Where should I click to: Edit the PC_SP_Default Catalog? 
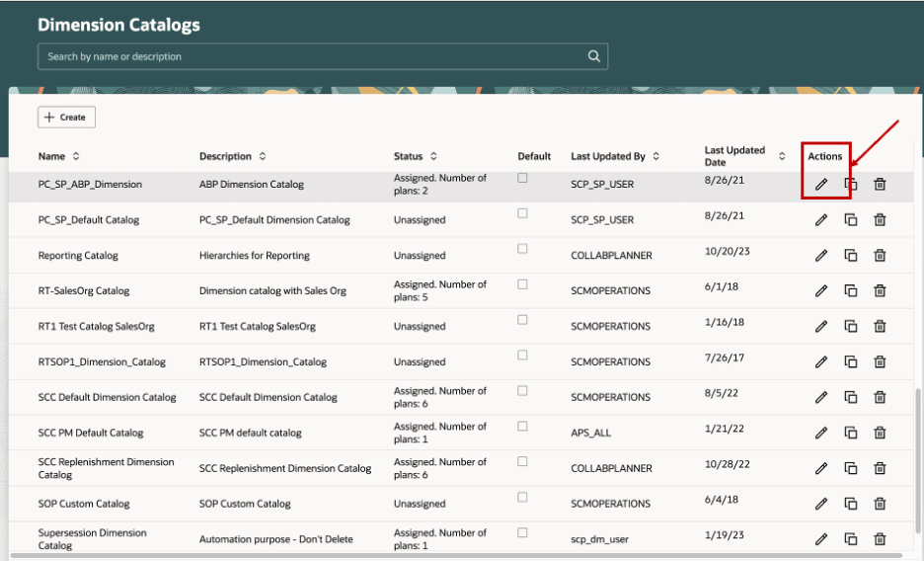point(821,220)
